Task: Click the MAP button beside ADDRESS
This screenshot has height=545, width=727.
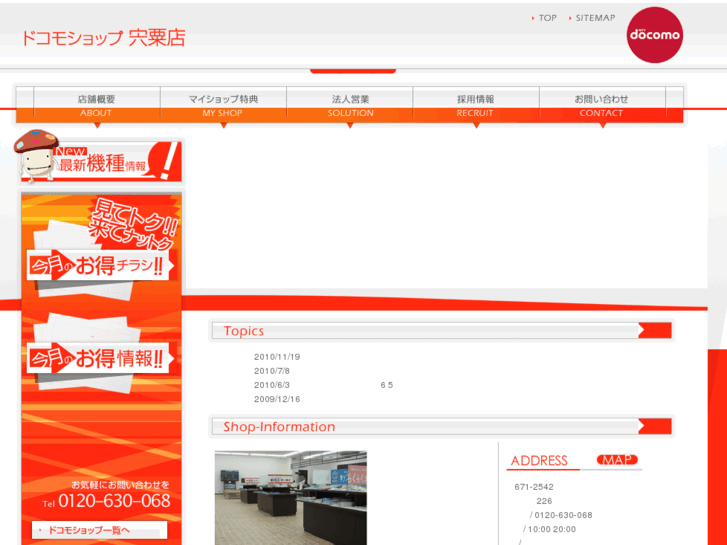Action: [617, 460]
